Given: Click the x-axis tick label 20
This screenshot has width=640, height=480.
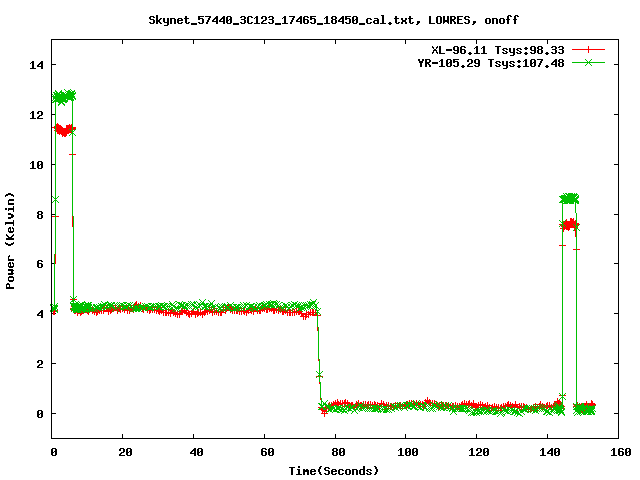Looking at the screenshot, I should (125, 452).
